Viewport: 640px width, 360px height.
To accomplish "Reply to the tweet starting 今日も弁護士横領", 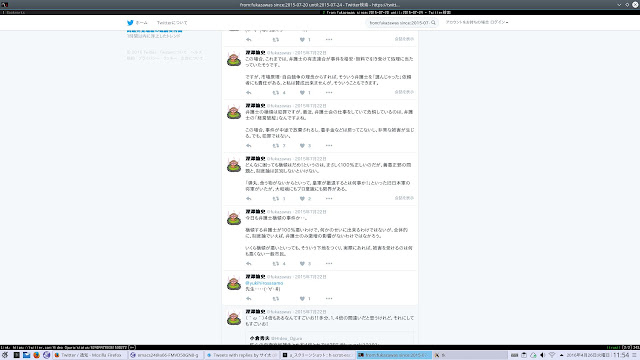I will coord(249,264).
